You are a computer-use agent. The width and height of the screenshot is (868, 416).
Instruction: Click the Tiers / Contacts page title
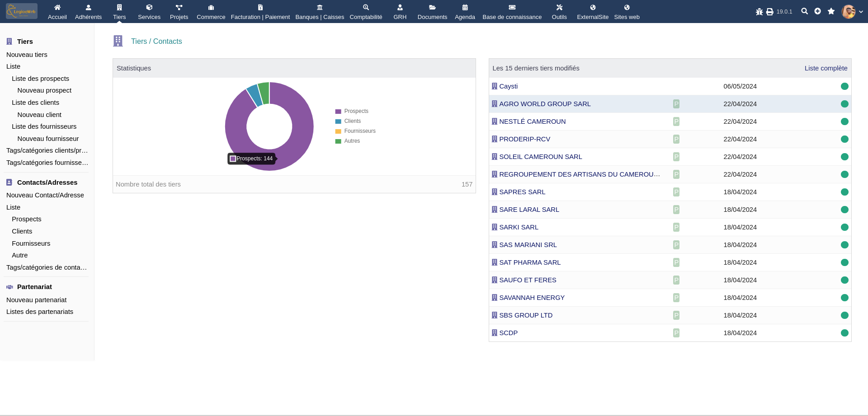click(x=156, y=41)
